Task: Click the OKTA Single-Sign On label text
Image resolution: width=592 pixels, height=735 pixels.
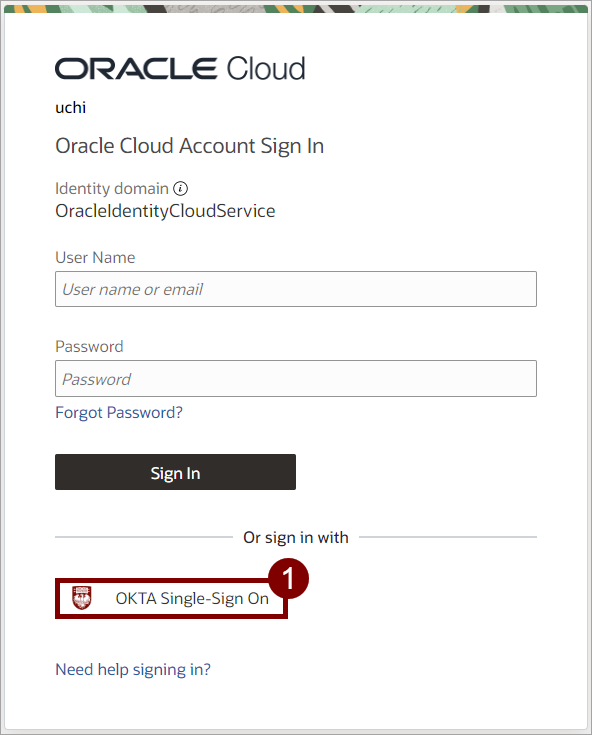Action: coord(192,599)
